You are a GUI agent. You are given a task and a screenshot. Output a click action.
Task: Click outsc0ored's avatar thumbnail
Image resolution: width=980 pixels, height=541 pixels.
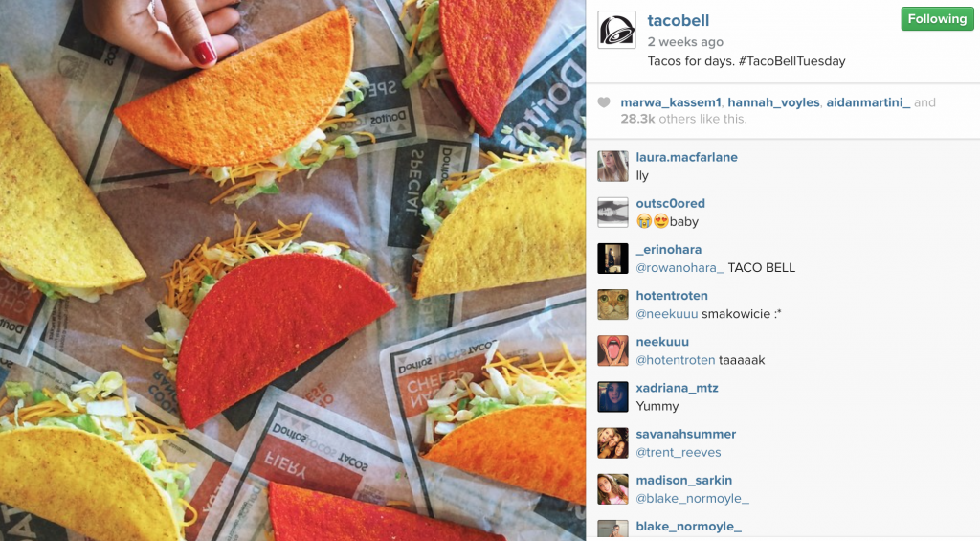point(612,213)
